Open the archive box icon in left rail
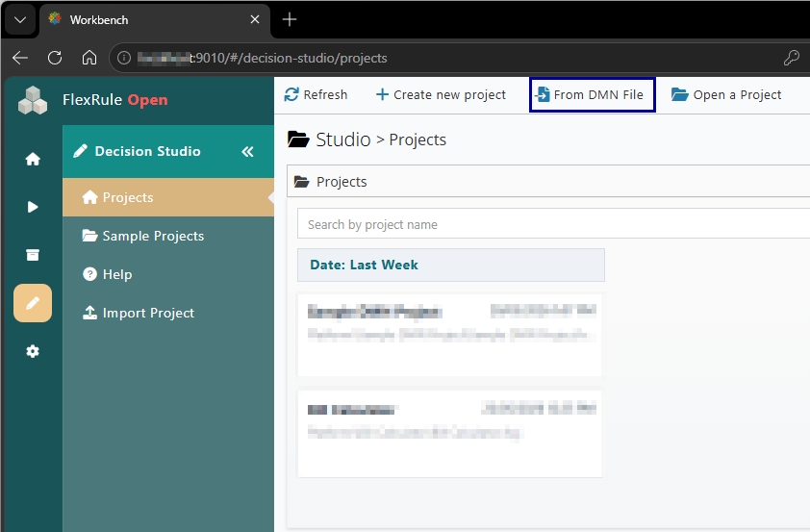The image size is (810, 532). pos(33,255)
